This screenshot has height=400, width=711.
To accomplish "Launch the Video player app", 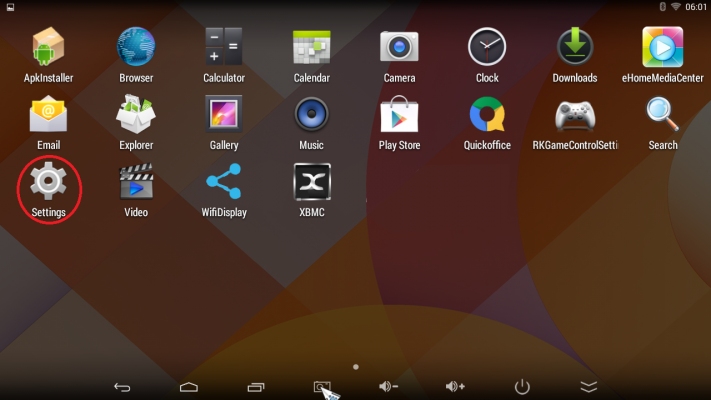I will click(136, 190).
